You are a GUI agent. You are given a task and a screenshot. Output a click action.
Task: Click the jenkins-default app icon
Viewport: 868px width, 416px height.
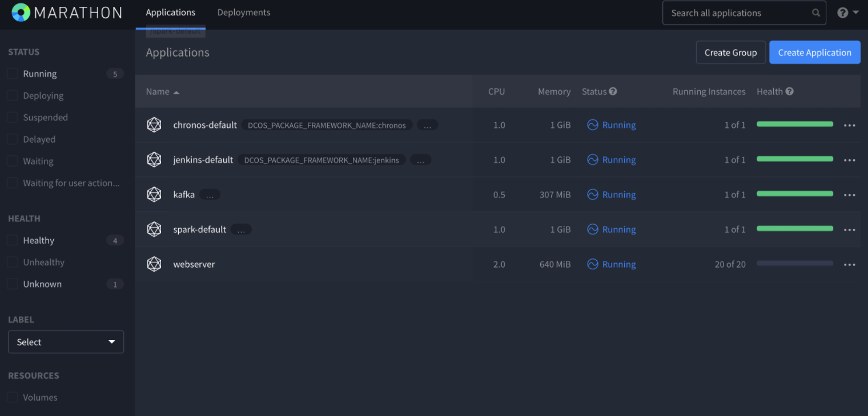(154, 160)
